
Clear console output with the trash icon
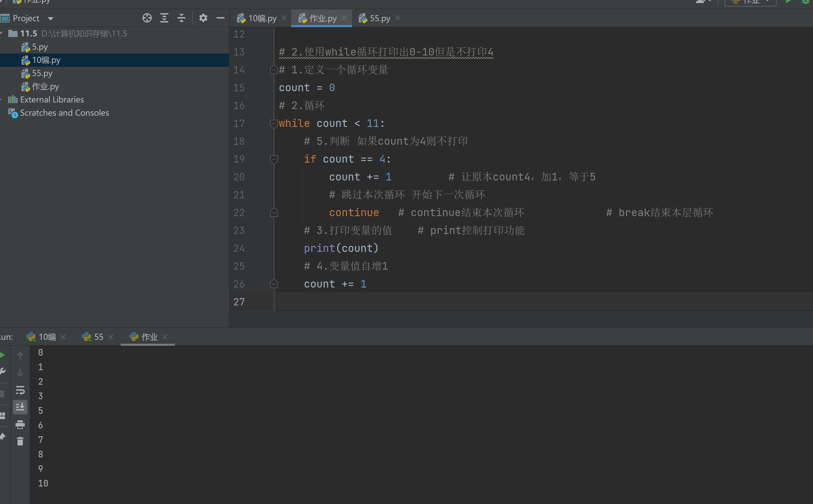click(x=20, y=441)
